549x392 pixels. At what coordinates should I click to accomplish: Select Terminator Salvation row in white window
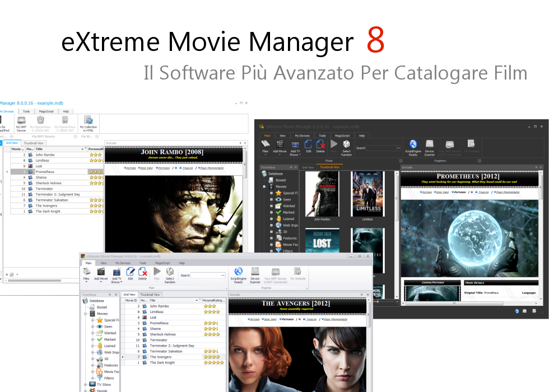57,200
